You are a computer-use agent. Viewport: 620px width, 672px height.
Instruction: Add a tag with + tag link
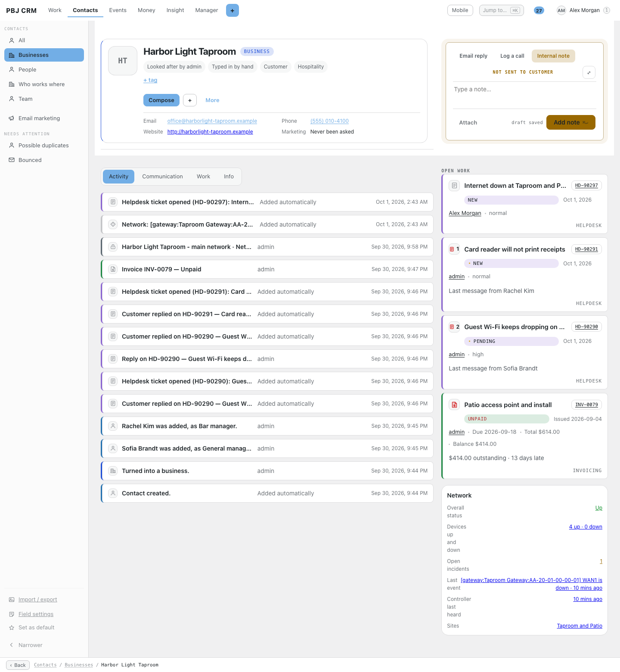coord(150,80)
